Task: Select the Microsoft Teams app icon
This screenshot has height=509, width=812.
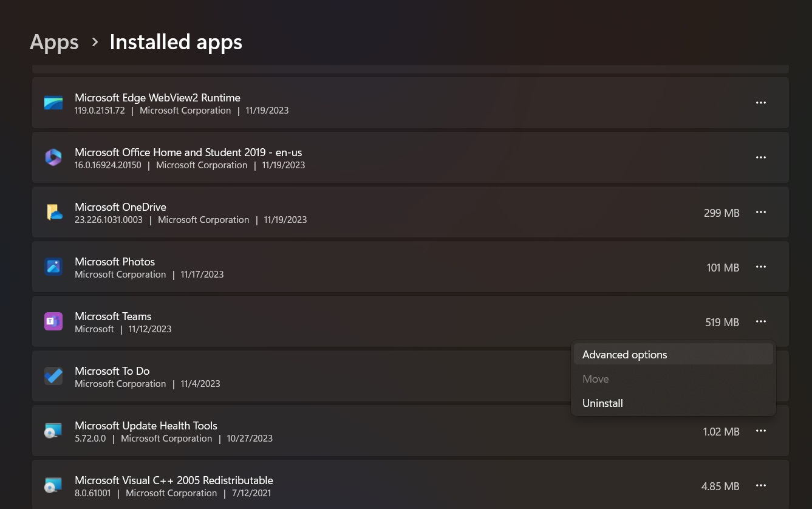Action: point(53,321)
